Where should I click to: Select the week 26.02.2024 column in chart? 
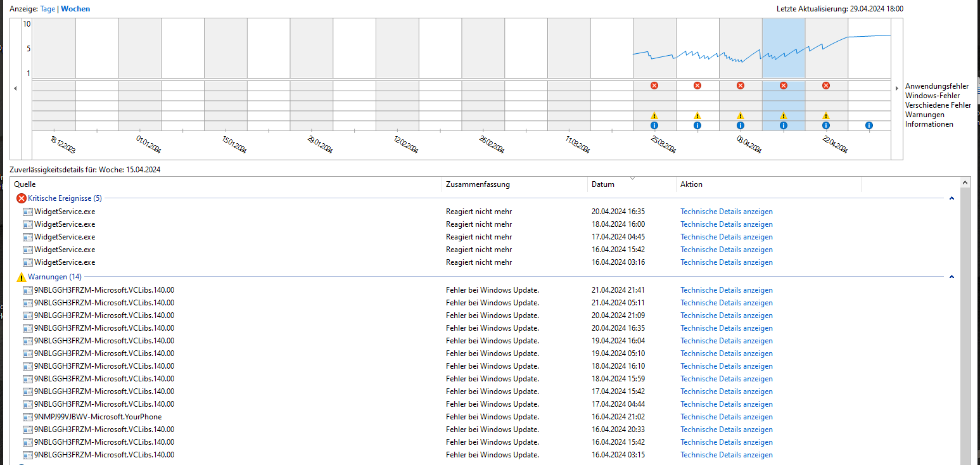483,74
